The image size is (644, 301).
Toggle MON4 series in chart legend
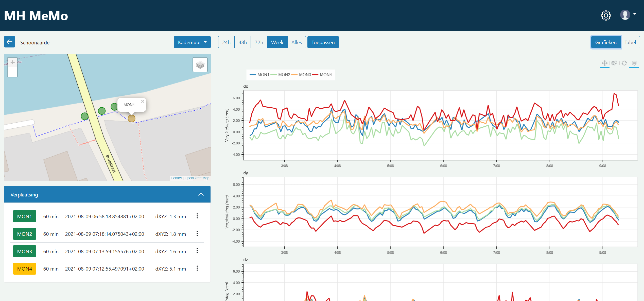pos(322,75)
